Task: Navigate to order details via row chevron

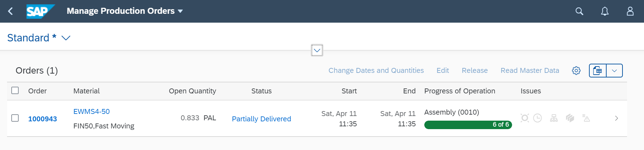Action: [616, 118]
